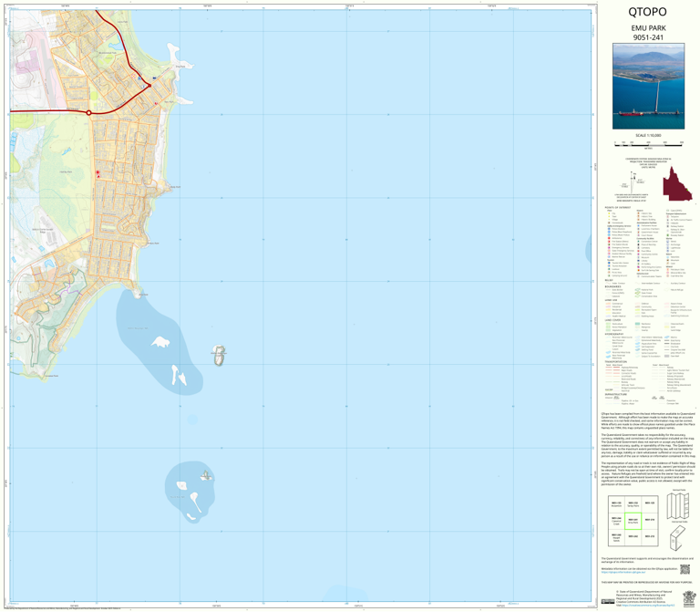Click the small rocky island east of the sandbank
700x612 pixels.
pos(219,355)
